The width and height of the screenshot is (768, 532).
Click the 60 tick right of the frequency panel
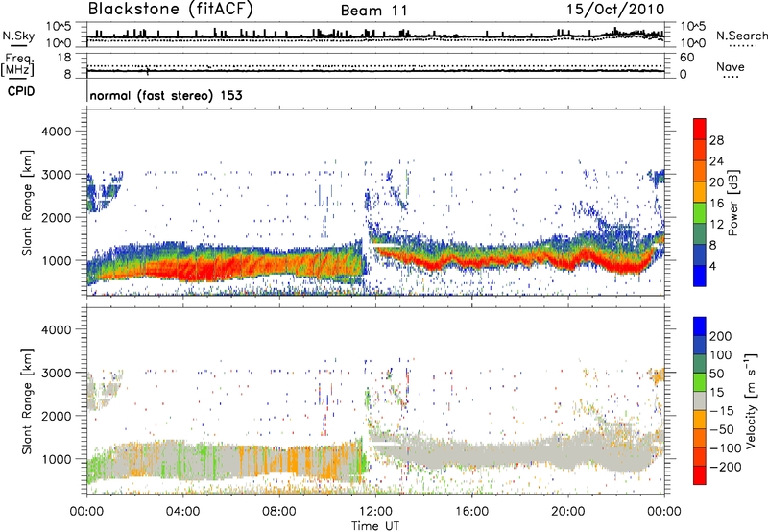click(687, 58)
